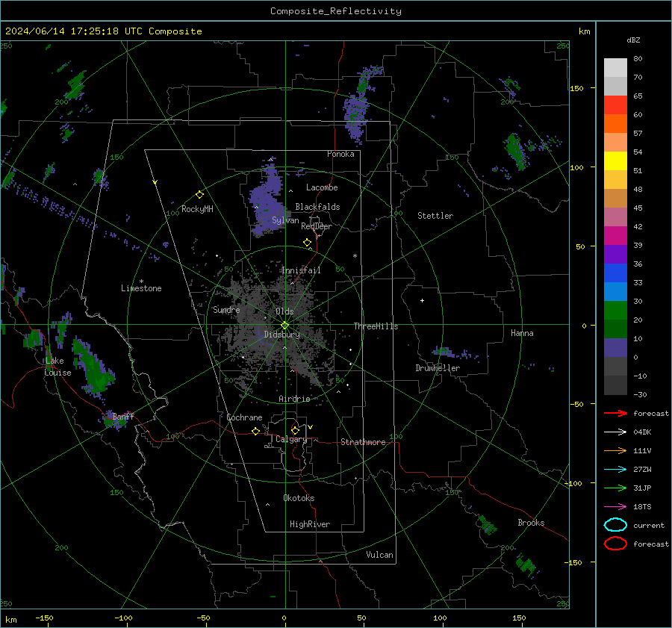The height and width of the screenshot is (628, 672).
Task: Click the dBZ heading above colour scale
Action: tap(633, 40)
